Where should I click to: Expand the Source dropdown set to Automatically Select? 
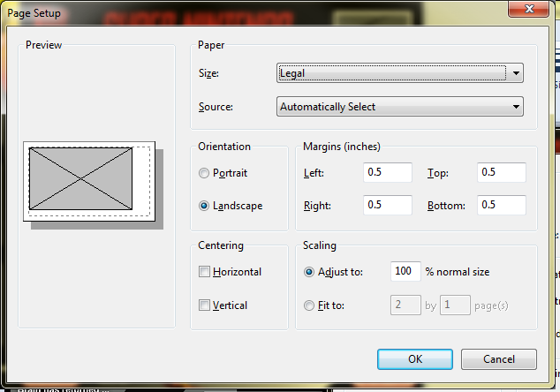pyautogui.click(x=399, y=107)
